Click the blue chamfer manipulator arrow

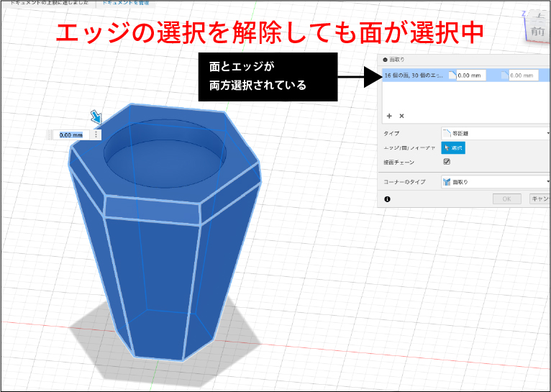[95, 117]
